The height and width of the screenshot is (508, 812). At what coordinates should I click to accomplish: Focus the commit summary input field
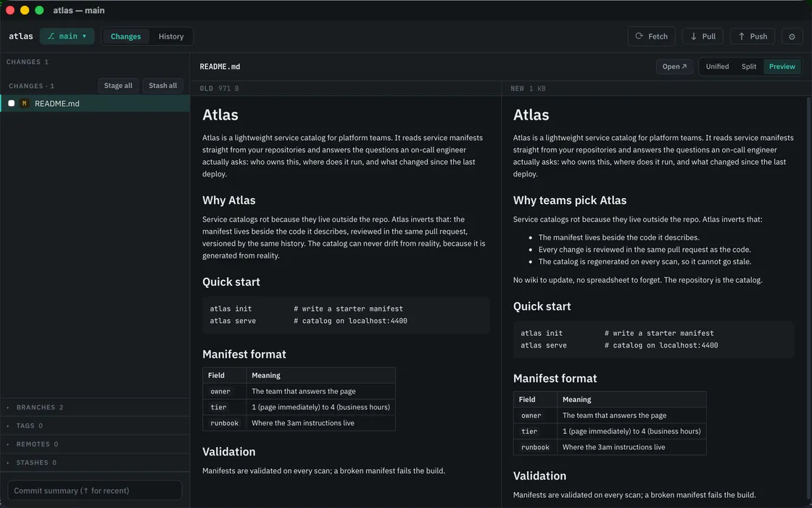(x=95, y=491)
